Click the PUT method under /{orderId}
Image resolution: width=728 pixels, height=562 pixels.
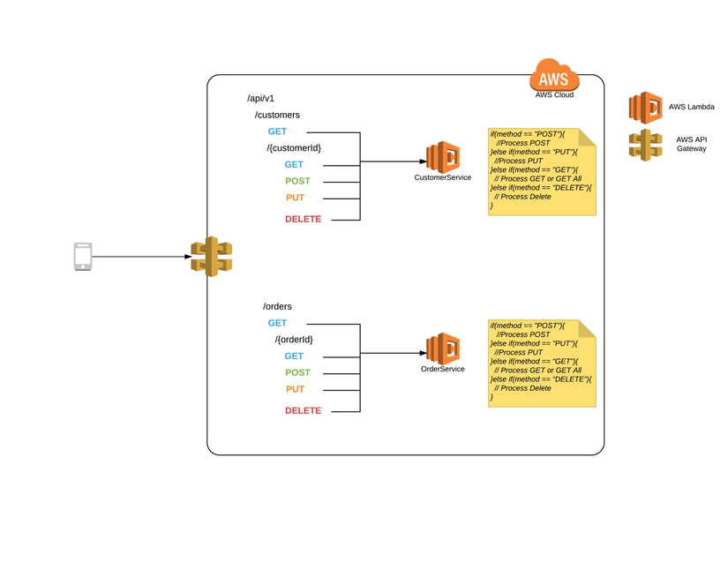coord(295,389)
